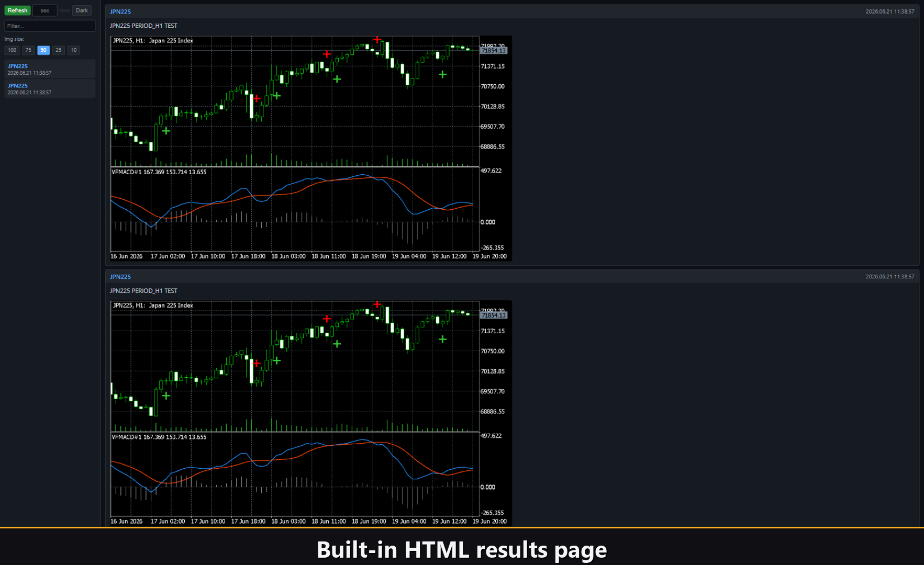Set image size to 10
Image resolution: width=924 pixels, height=565 pixels.
(74, 50)
